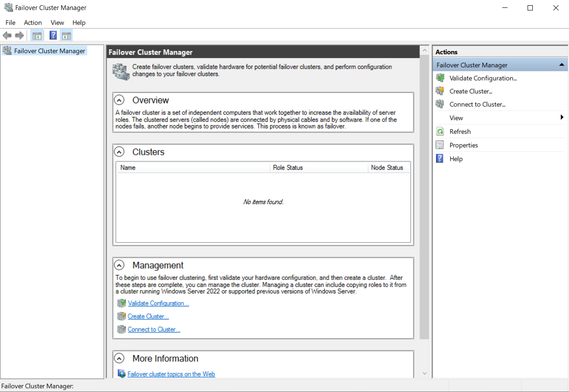The image size is (569, 392).
Task: Click the icon beside Validate Configuration link in Management
Action: click(x=122, y=303)
